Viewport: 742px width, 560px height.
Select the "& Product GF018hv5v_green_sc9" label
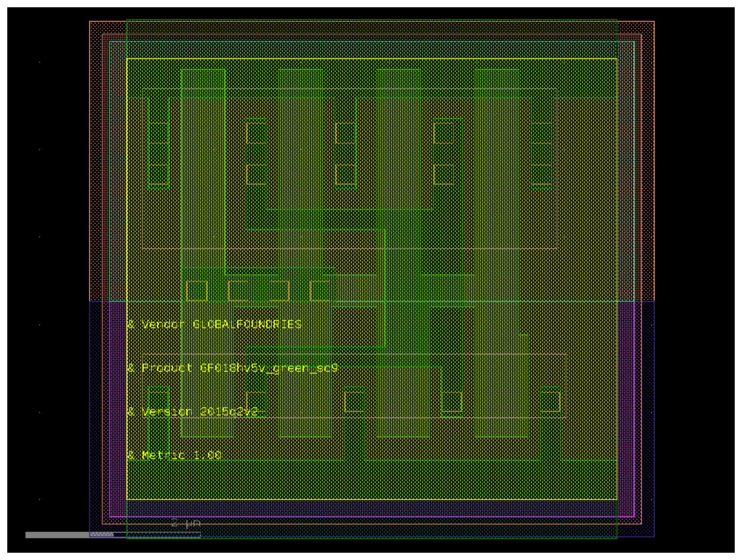click(232, 368)
